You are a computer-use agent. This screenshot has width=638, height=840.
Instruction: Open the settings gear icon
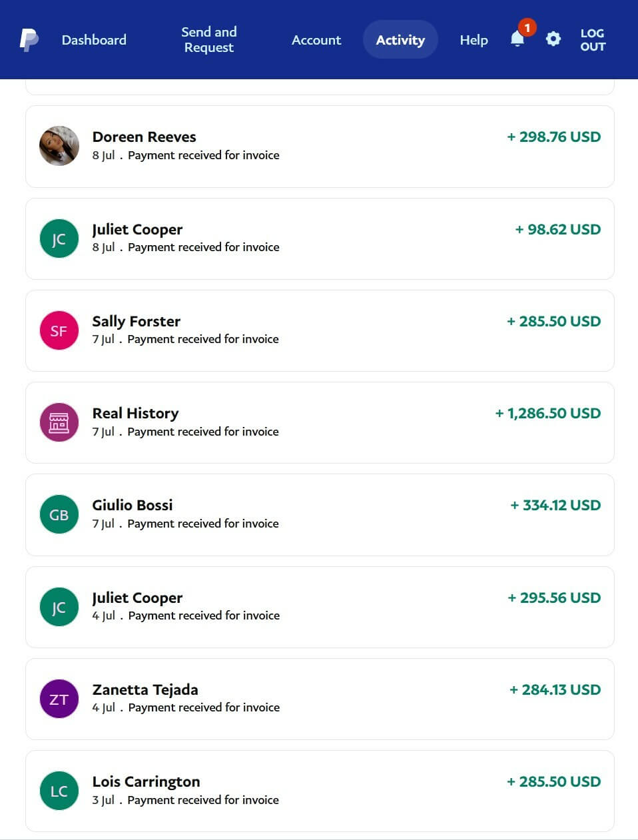[x=553, y=39]
